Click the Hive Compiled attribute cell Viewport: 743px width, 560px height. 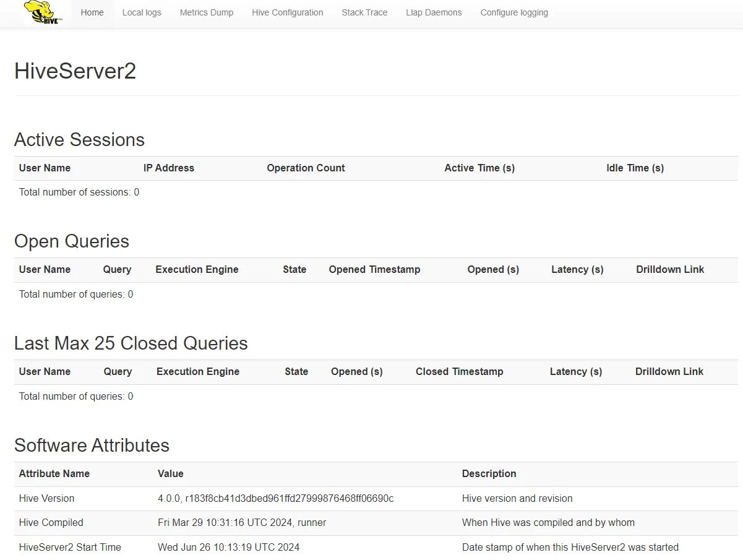51,523
